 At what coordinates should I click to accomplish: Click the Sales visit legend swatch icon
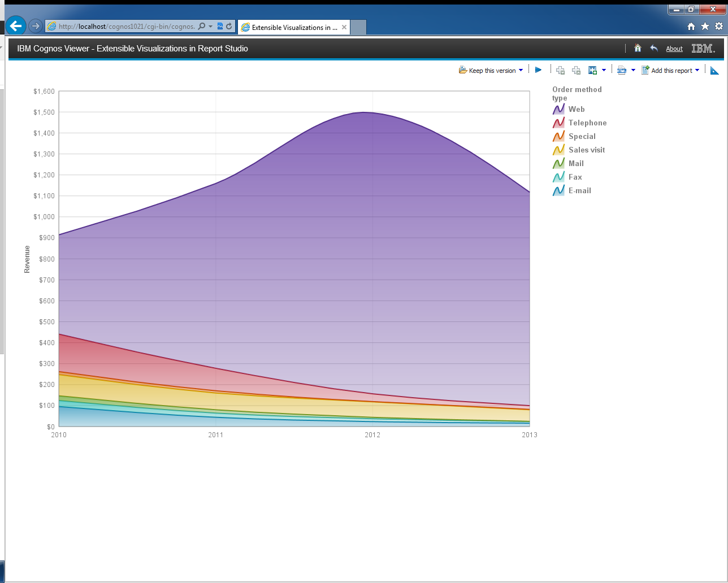point(558,150)
